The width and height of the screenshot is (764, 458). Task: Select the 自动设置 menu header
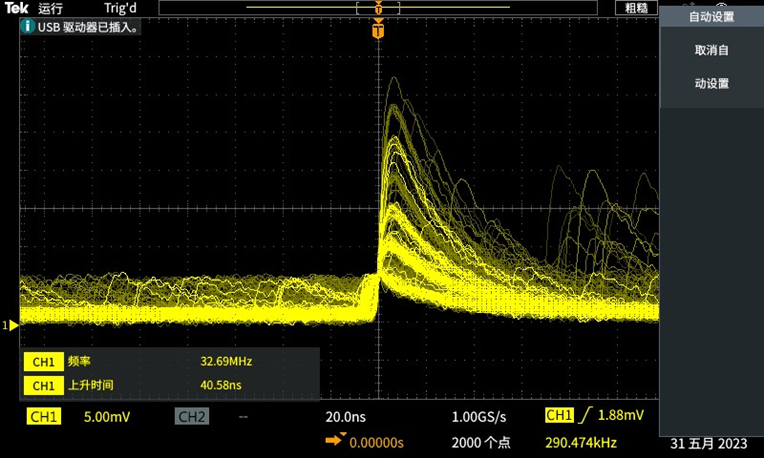point(711,17)
